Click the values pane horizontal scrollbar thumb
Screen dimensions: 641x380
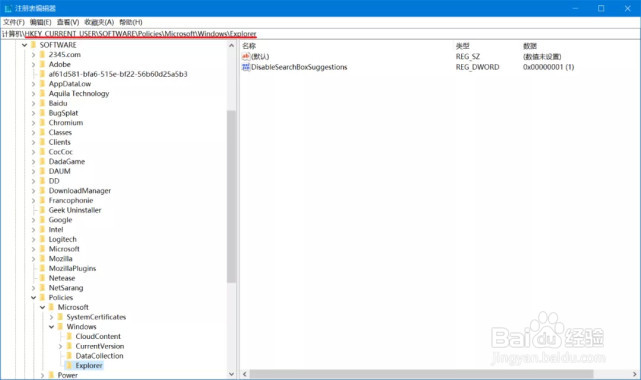coord(421,374)
